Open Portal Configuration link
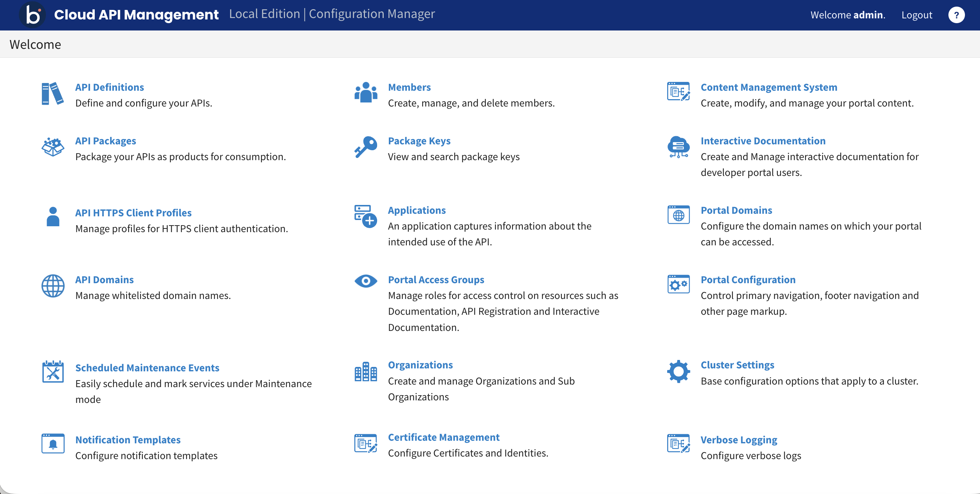The image size is (980, 494). (x=748, y=280)
